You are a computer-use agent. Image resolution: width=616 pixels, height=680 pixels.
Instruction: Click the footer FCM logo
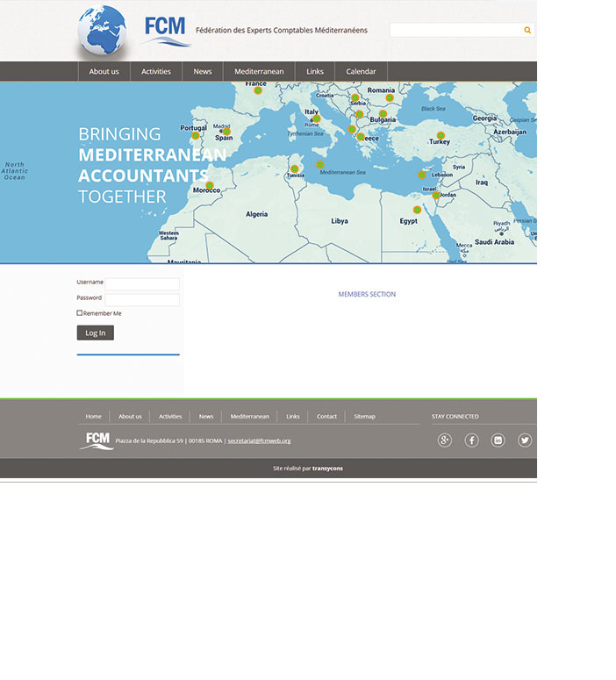click(97, 440)
